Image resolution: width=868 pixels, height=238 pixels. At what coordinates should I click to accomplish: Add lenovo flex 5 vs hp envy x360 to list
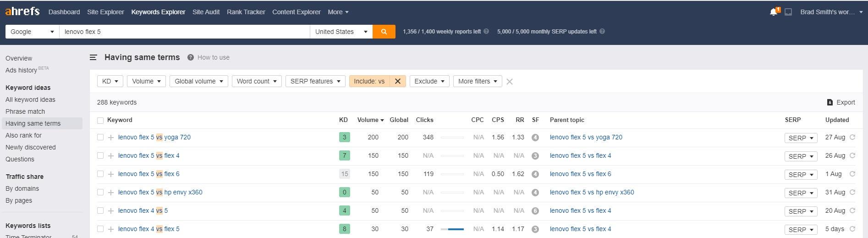click(111, 193)
